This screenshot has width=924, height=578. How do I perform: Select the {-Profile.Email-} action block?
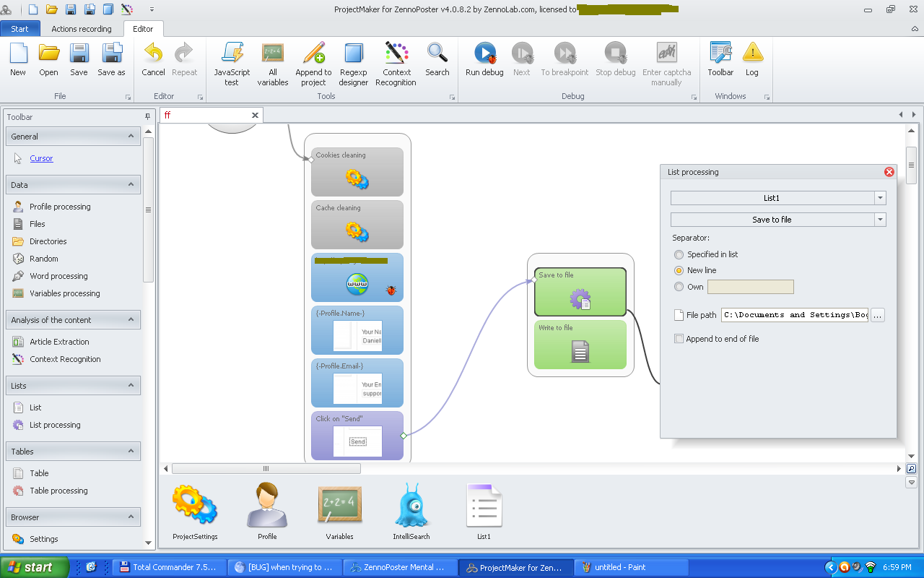(x=357, y=383)
